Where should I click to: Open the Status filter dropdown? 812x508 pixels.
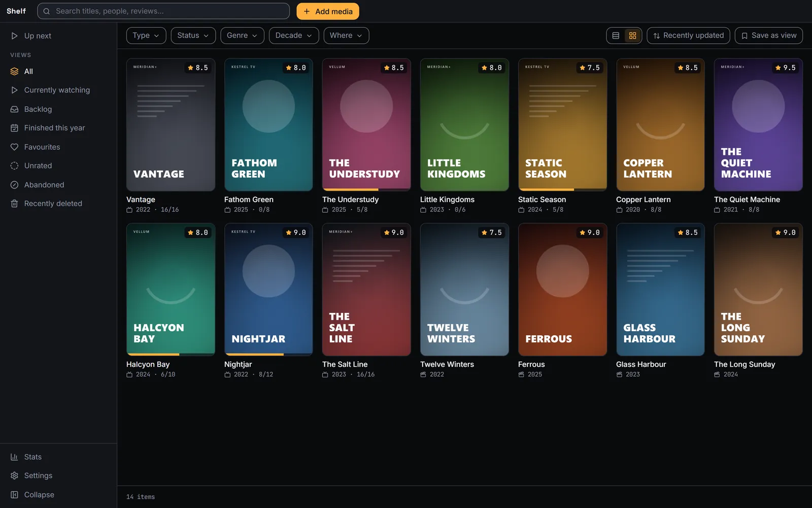click(x=193, y=36)
